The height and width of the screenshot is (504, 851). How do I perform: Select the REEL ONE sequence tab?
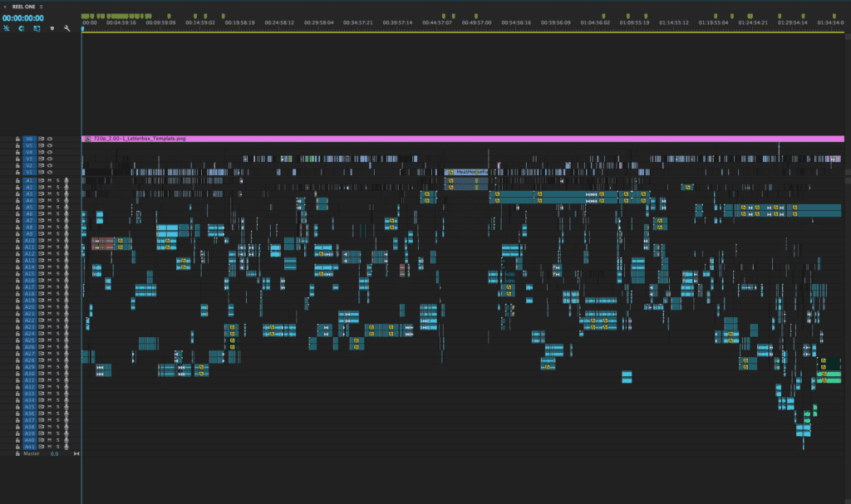click(24, 7)
